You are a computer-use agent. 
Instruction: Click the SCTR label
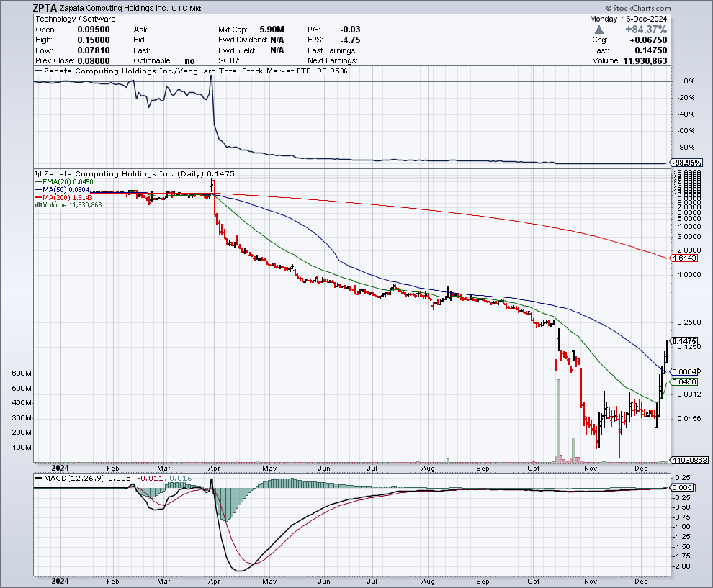(x=229, y=61)
